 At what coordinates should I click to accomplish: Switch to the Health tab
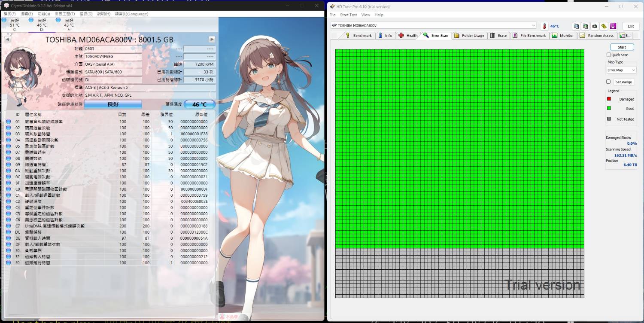pyautogui.click(x=408, y=36)
